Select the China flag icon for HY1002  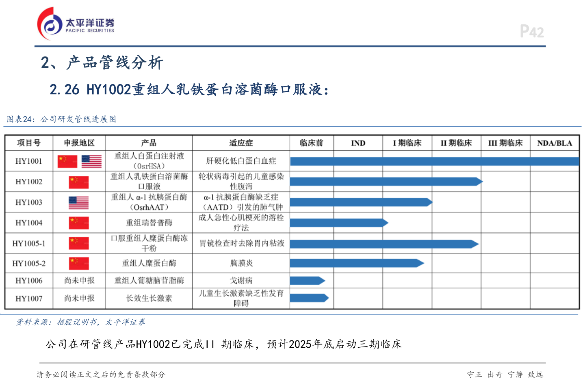(x=78, y=182)
